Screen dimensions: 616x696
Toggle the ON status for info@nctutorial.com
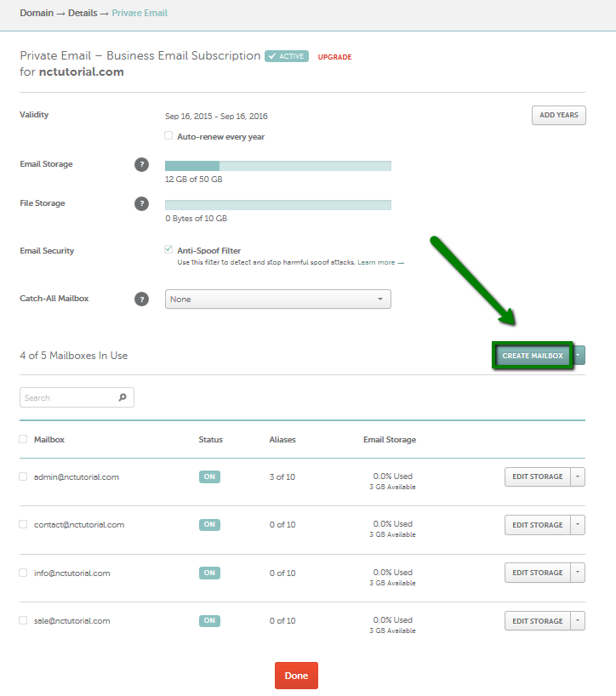pyautogui.click(x=209, y=573)
